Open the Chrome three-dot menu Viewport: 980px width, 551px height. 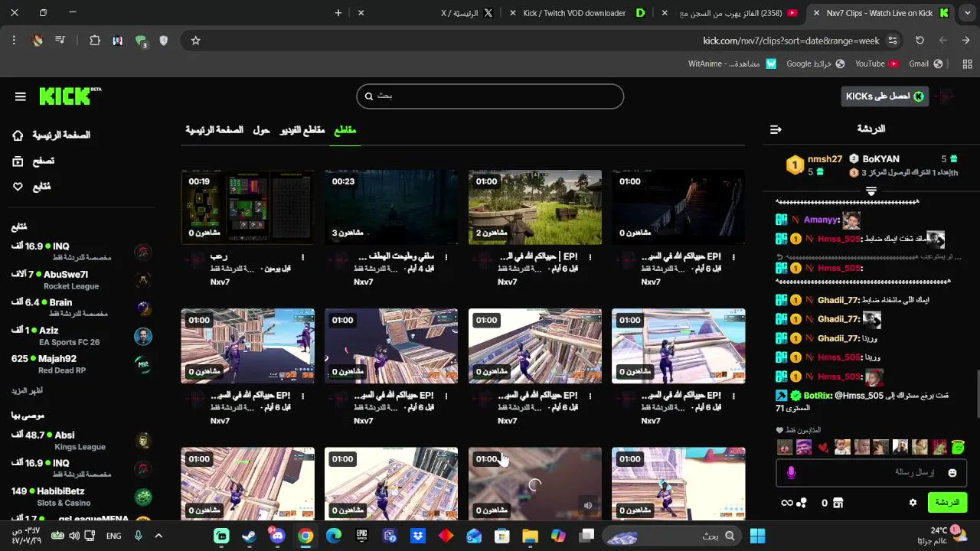click(x=14, y=41)
